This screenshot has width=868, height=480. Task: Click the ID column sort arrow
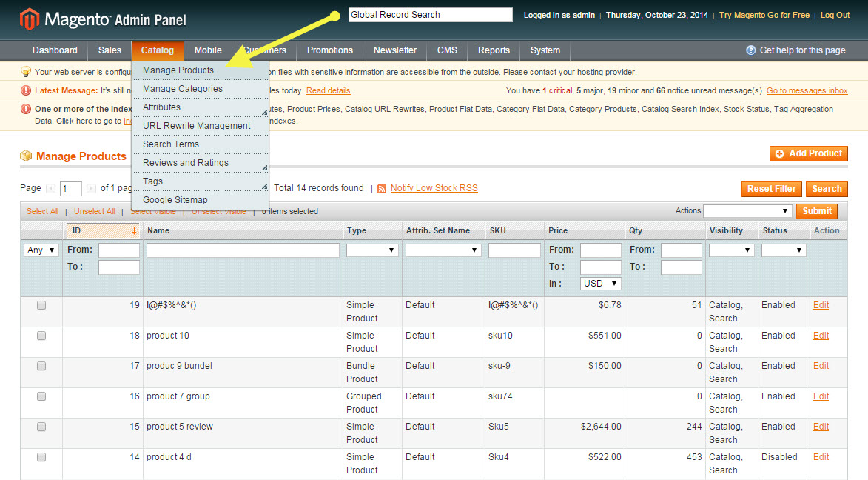tap(134, 230)
